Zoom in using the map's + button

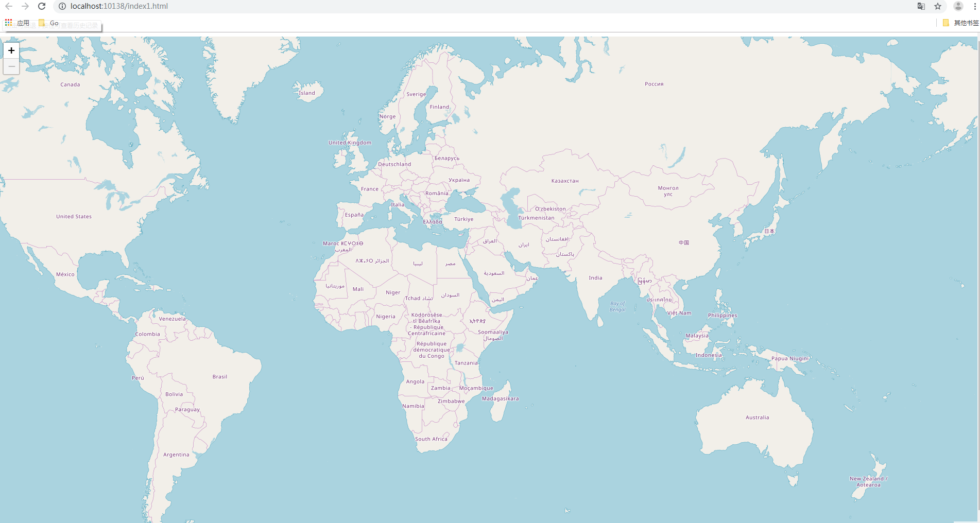[11, 50]
